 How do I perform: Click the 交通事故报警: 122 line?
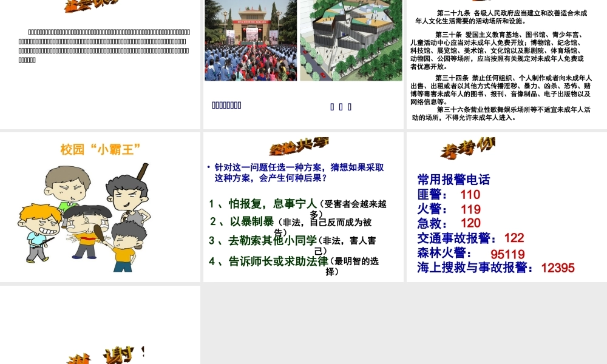[471, 238]
